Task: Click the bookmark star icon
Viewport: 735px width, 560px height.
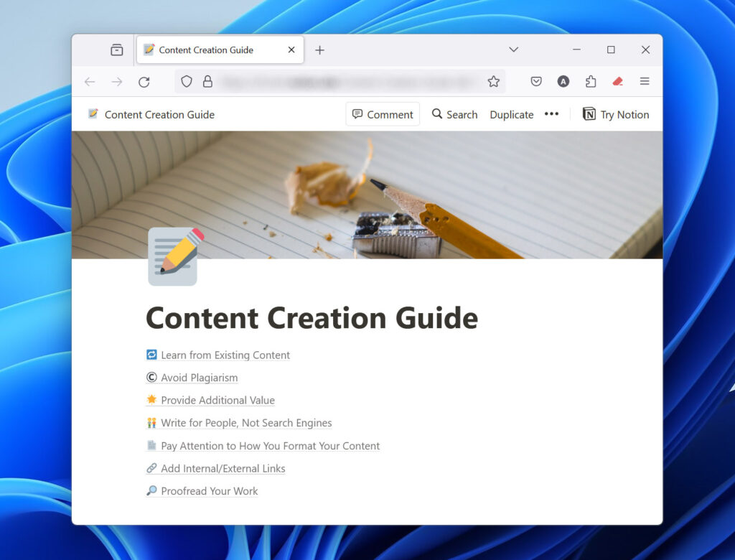Action: point(493,82)
